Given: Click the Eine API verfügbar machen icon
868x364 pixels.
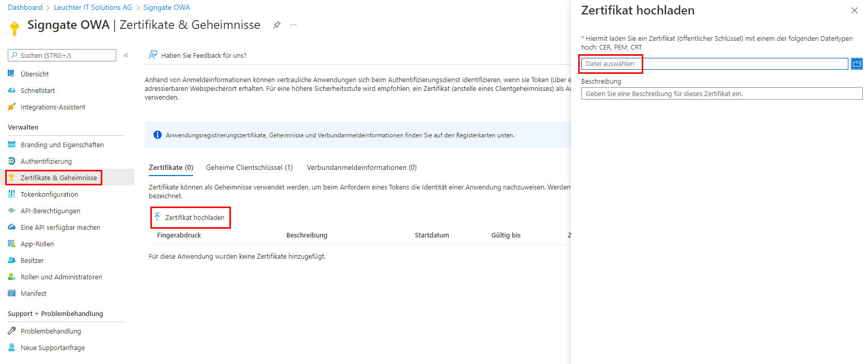Looking at the screenshot, I should 11,227.
